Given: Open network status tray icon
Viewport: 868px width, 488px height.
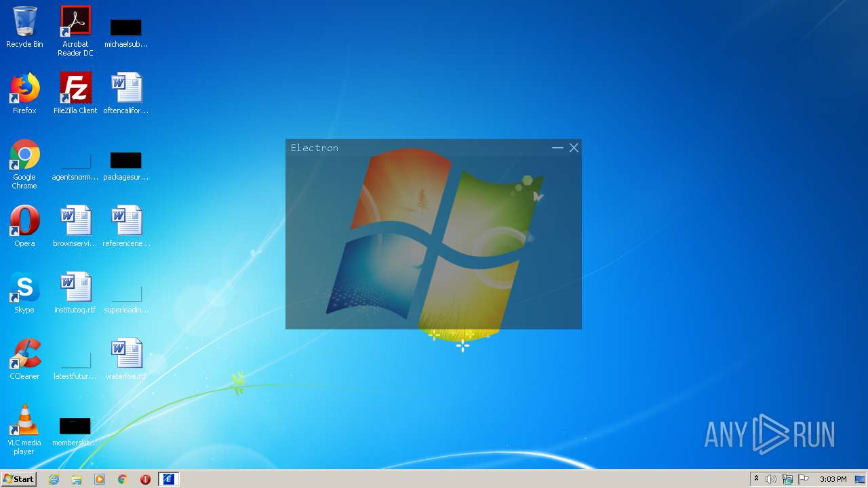Looking at the screenshot, I should 787,479.
